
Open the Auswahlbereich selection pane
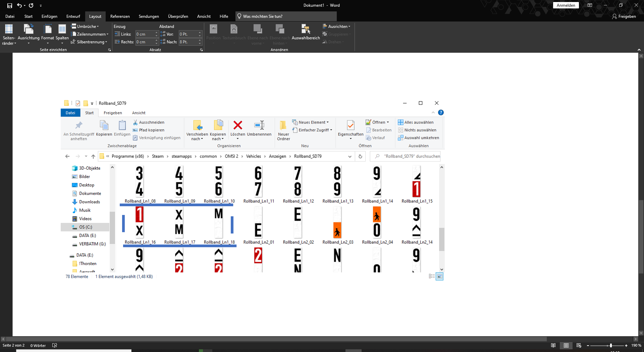tap(306, 32)
